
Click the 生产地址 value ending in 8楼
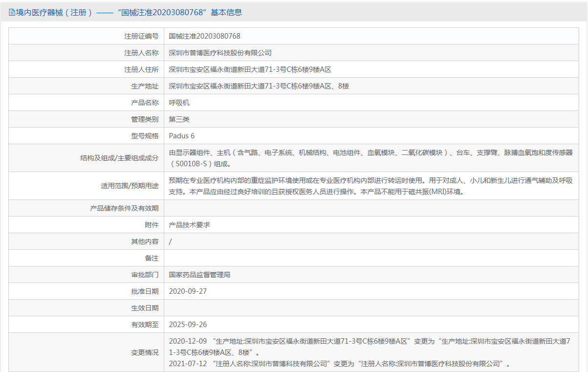tap(259, 86)
